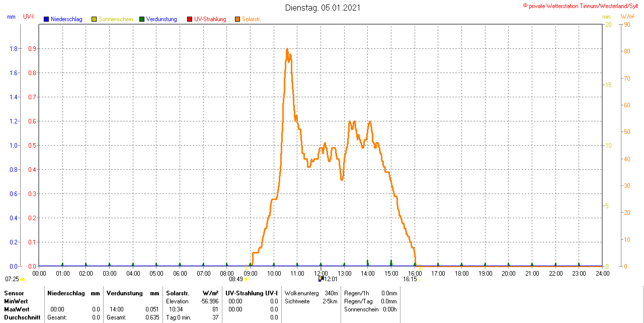This screenshot has width=644, height=323.
Task: Click the Solarstr. legend label
Action: coord(252,19)
